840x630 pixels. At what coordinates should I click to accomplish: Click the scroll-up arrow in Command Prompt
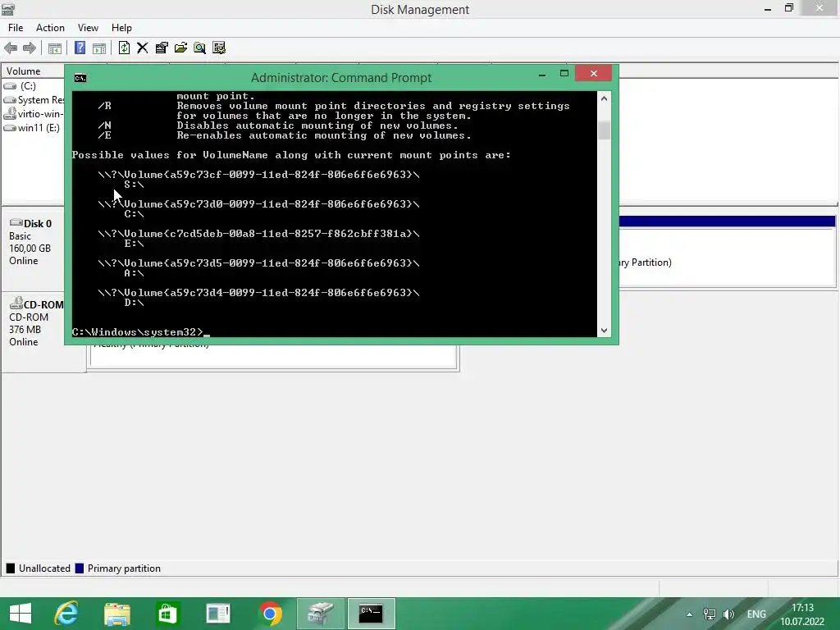(605, 98)
